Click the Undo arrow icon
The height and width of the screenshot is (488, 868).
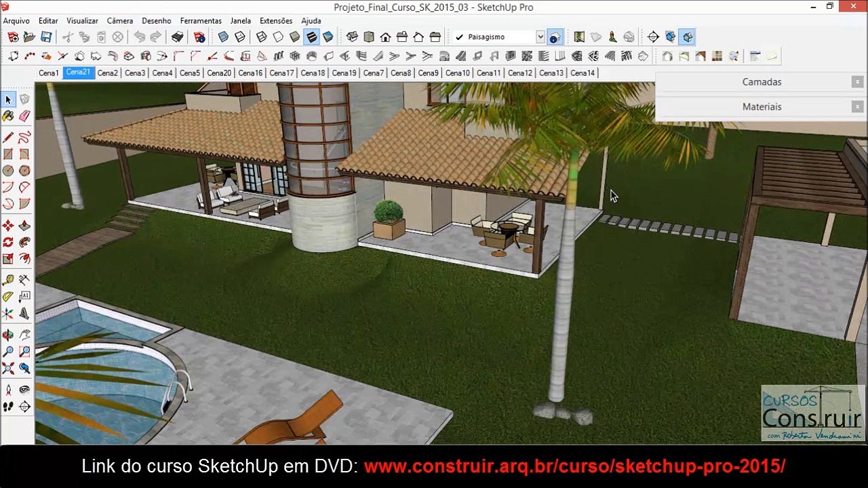coord(139,37)
